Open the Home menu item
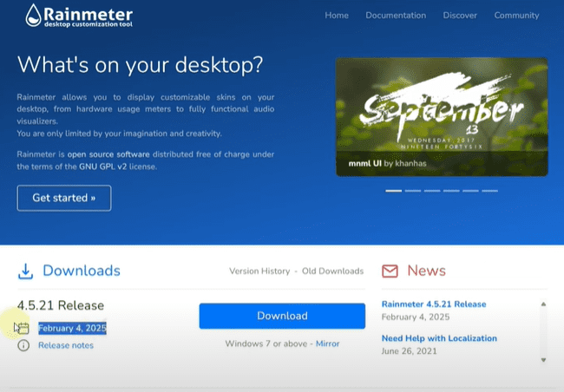 337,16
